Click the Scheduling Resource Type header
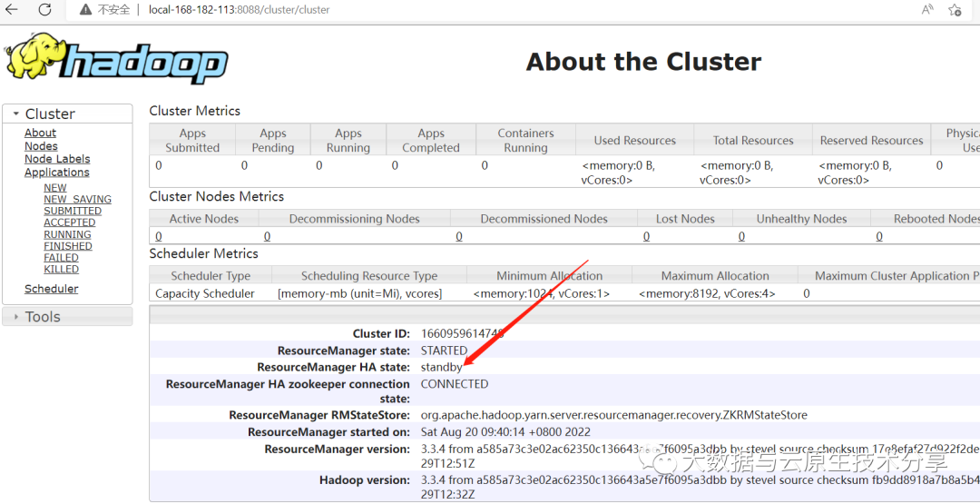Image resolution: width=980 pixels, height=504 pixels. 369,276
